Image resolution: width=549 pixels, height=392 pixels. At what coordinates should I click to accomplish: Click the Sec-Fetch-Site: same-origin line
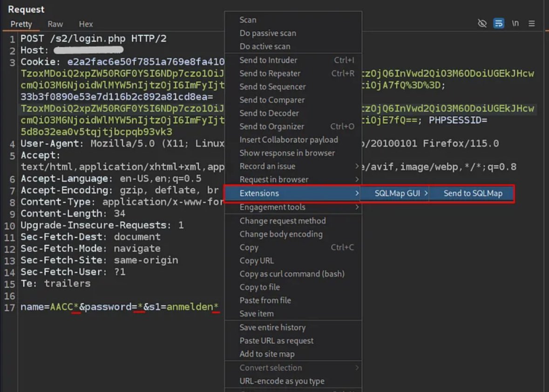99,260
